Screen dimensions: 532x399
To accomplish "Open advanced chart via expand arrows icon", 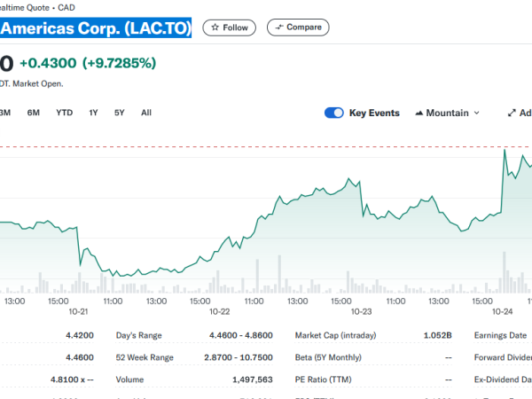I will pos(512,113).
